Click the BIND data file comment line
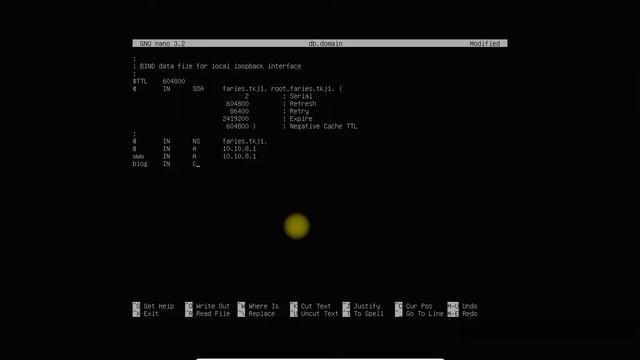640x360 pixels. (217, 66)
